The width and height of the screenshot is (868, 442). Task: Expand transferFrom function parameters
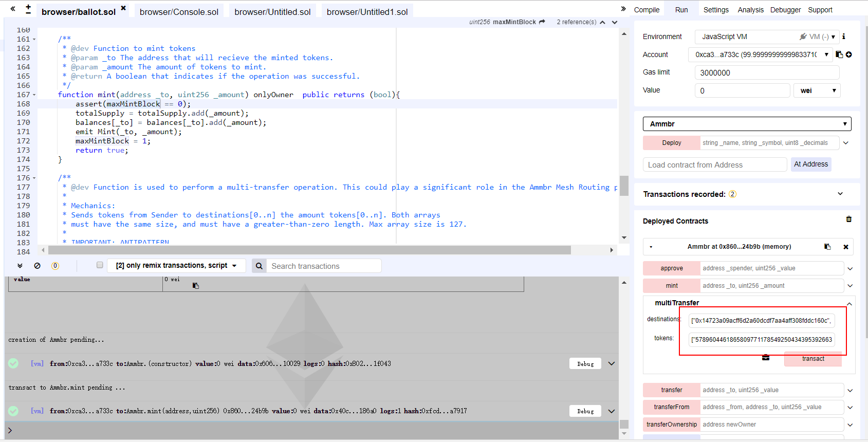coord(850,408)
